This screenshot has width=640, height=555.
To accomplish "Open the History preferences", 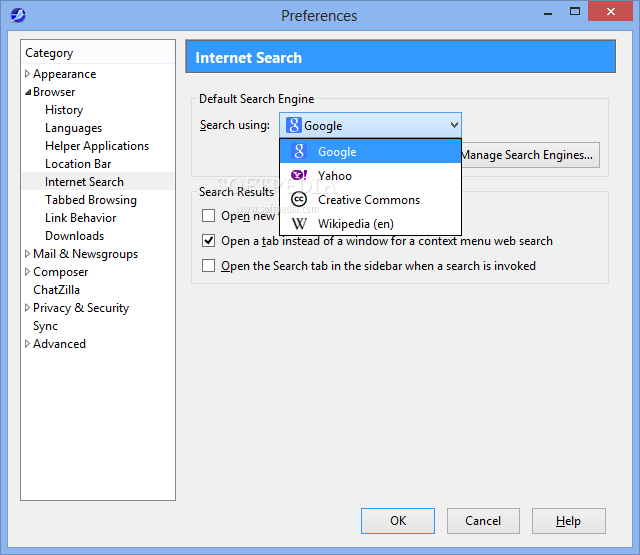I will click(64, 110).
